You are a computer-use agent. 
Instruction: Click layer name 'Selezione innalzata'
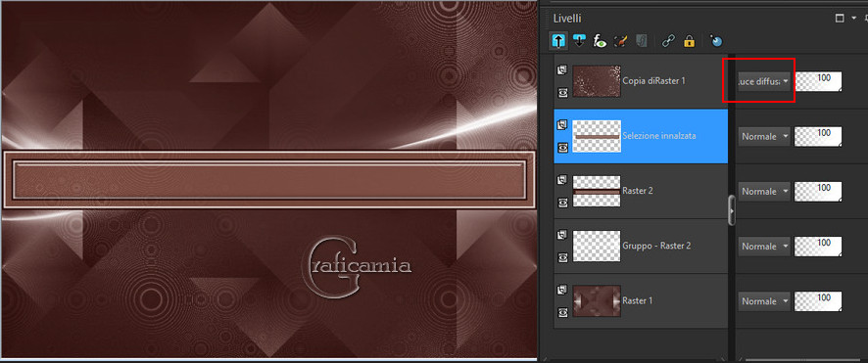[659, 136]
